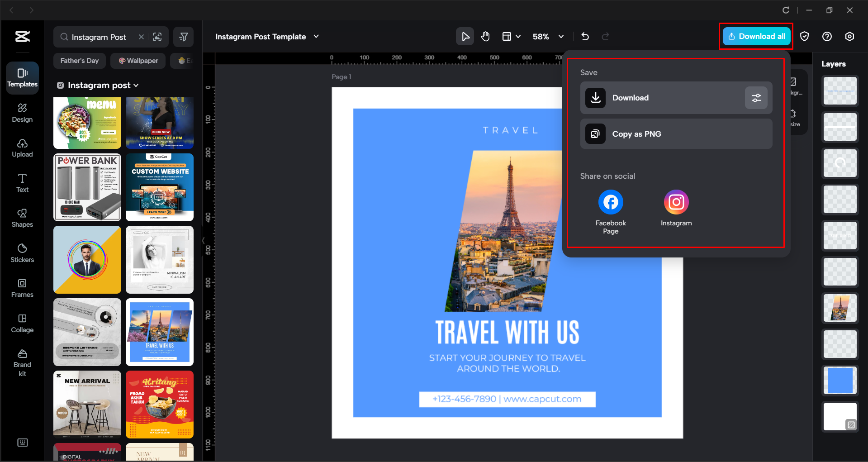Undo the last action
The height and width of the screenshot is (462, 868).
coord(585,36)
